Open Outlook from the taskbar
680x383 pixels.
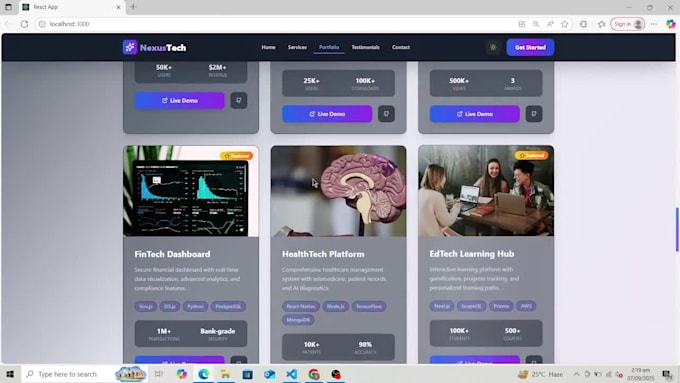coord(269,374)
